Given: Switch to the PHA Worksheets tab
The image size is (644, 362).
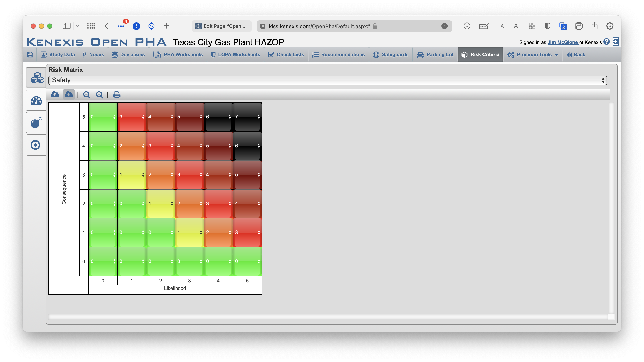Looking at the screenshot, I should pyautogui.click(x=178, y=55).
